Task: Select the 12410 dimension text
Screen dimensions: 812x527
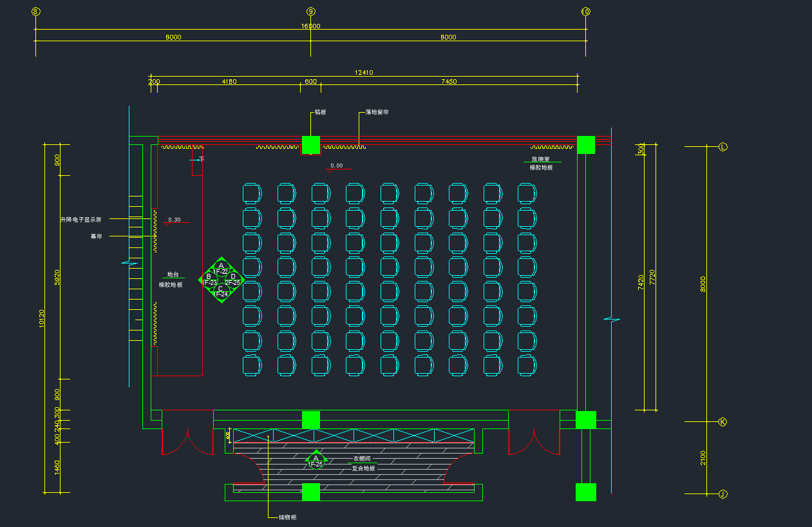Action: pyautogui.click(x=364, y=73)
